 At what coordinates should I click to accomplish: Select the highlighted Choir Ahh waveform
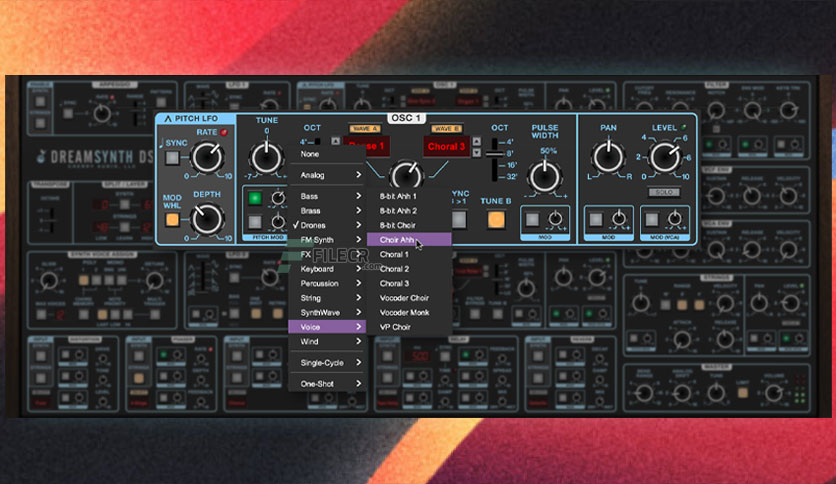pyautogui.click(x=409, y=240)
